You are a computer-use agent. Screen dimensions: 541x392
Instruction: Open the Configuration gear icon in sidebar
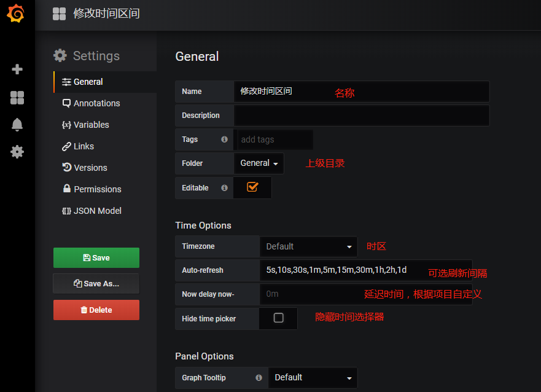point(17,152)
